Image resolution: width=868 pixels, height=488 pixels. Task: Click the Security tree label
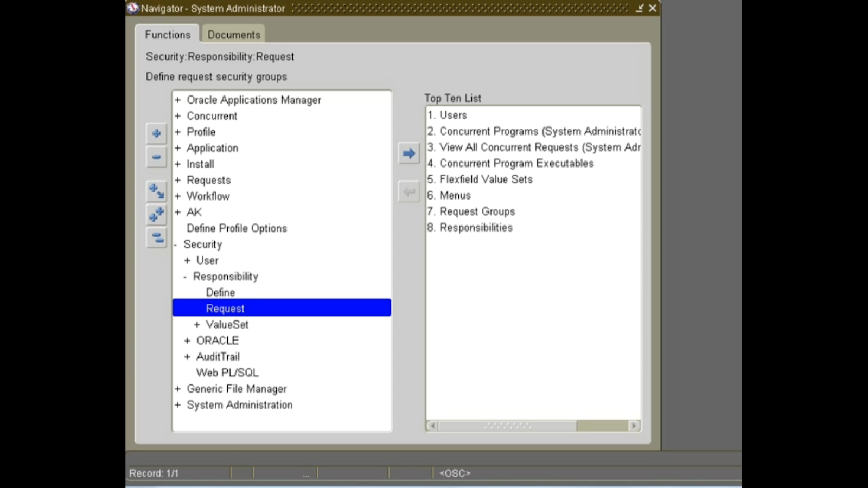[203, 245]
